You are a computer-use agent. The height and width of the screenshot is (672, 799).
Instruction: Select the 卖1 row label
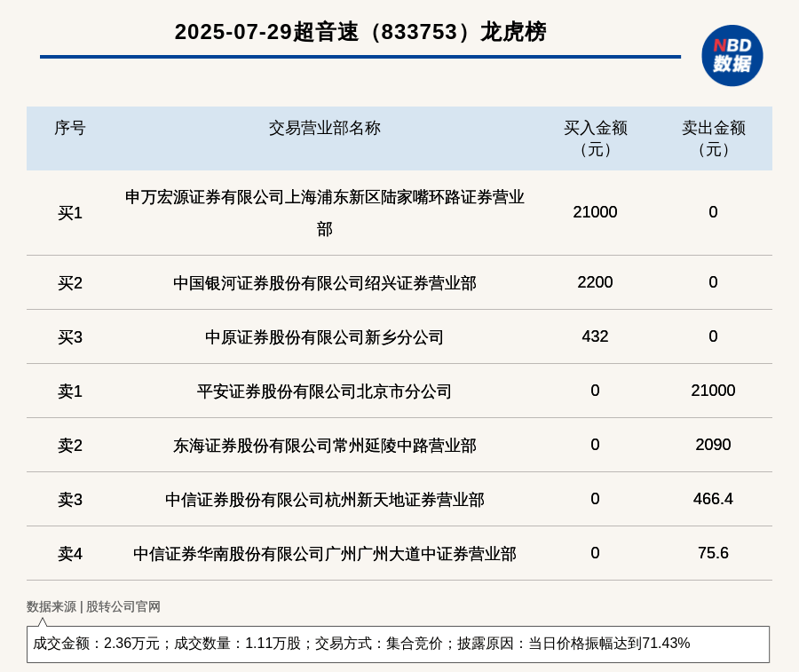70,391
